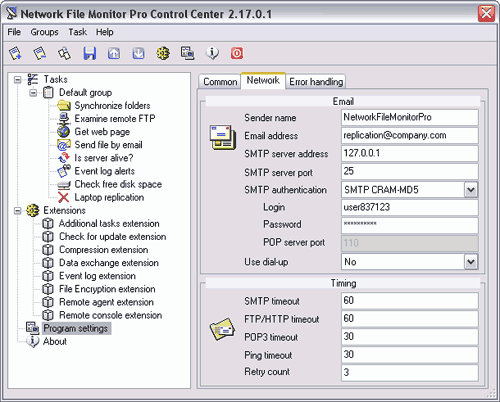Close the Control Center window
500x402 pixels.
click(x=486, y=14)
